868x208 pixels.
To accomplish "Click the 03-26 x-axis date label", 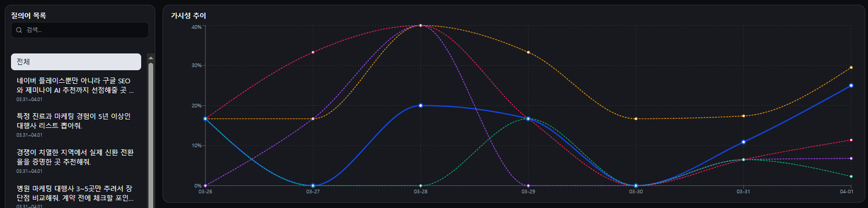I will pyautogui.click(x=205, y=192).
